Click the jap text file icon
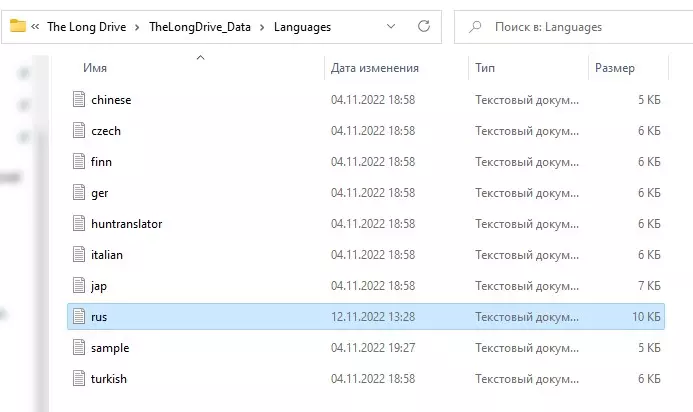 point(80,286)
